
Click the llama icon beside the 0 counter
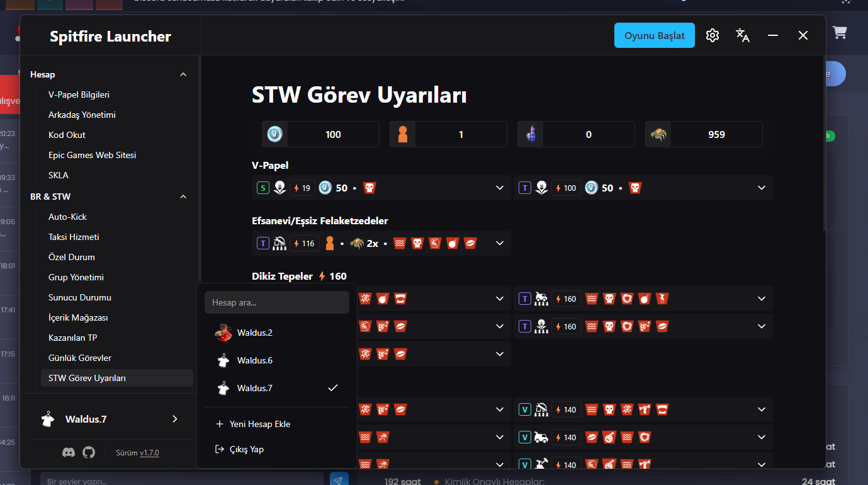[x=531, y=134]
